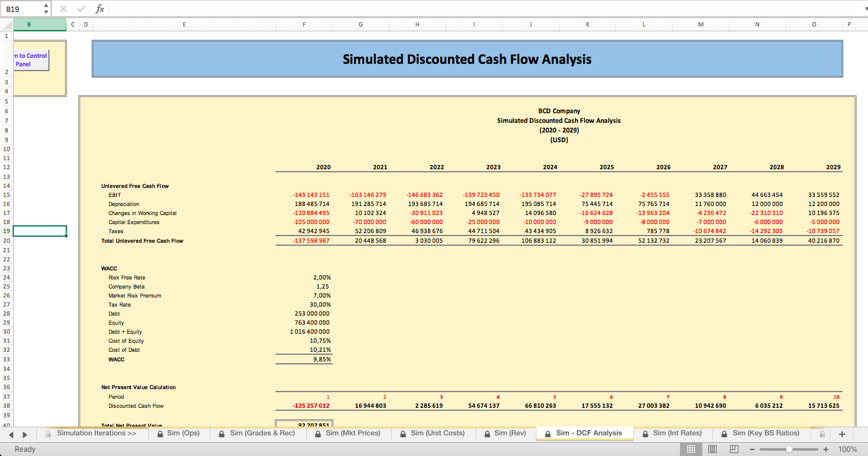Click discounted cash flow -125 257 012
This screenshot has height=456, width=868.
[311, 406]
